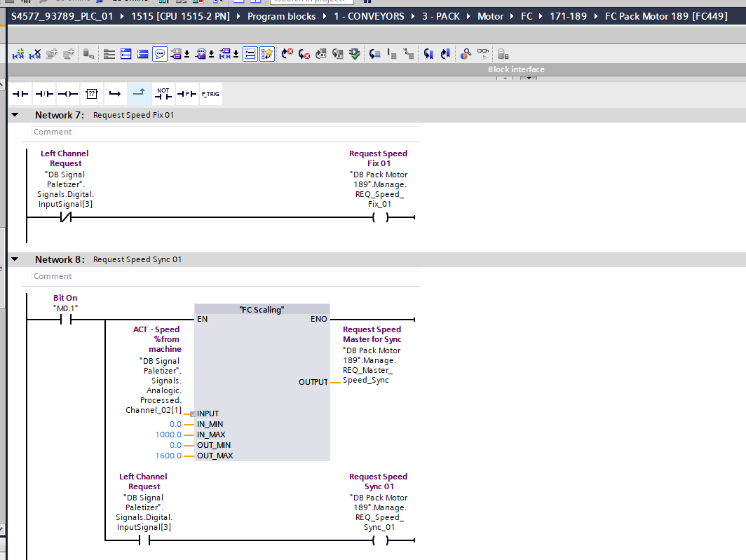Toggle free-form comments speech bubble

coord(160,54)
